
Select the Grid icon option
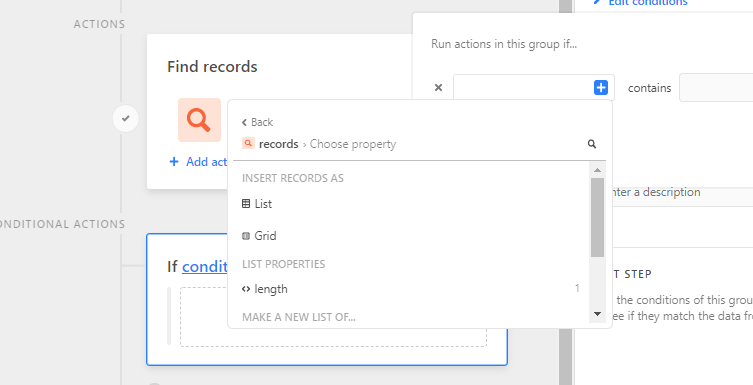point(246,236)
